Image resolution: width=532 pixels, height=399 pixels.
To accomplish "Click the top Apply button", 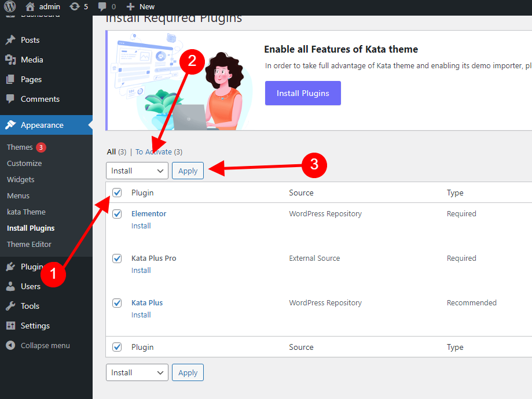I will (188, 171).
